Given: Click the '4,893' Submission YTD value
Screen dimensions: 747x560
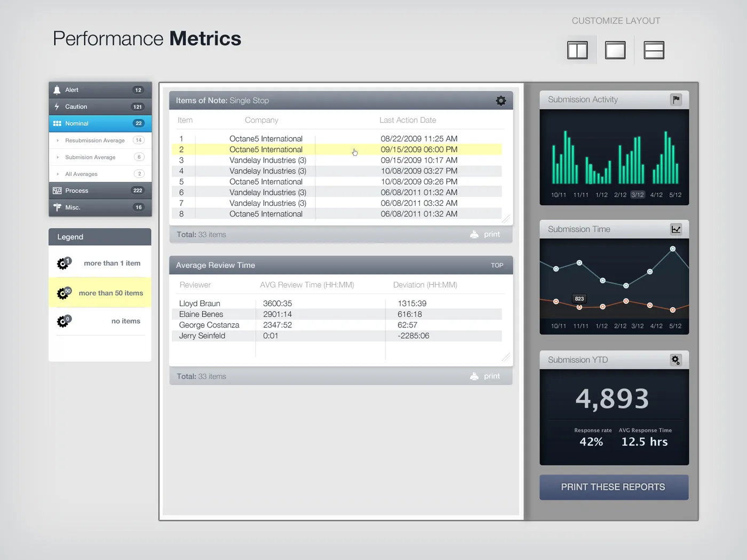Looking at the screenshot, I should coord(613,398).
